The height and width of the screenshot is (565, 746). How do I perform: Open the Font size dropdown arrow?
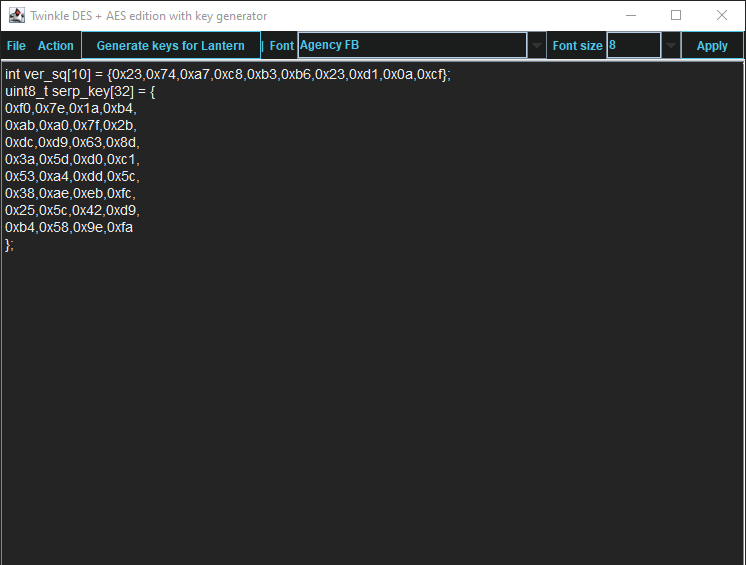tap(670, 46)
